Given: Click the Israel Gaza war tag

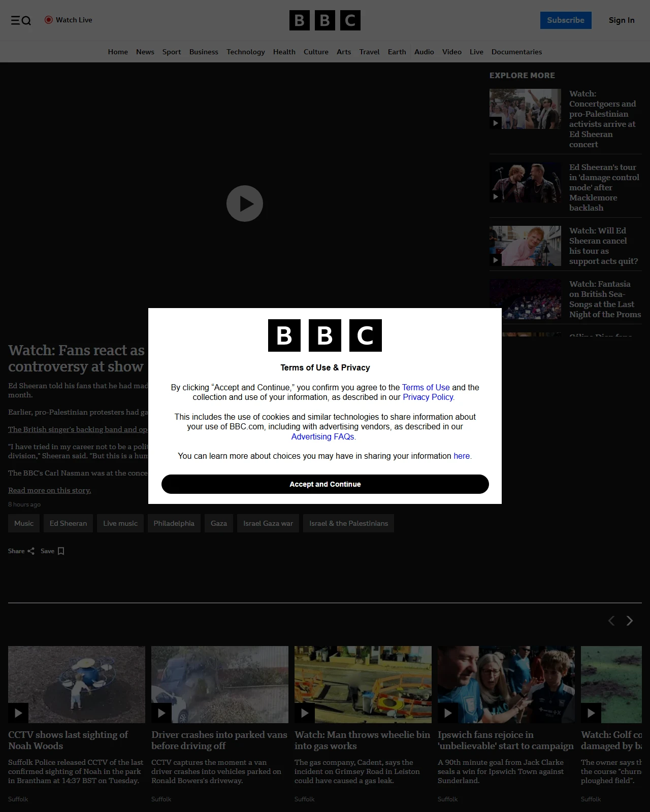Looking at the screenshot, I should pos(268,523).
